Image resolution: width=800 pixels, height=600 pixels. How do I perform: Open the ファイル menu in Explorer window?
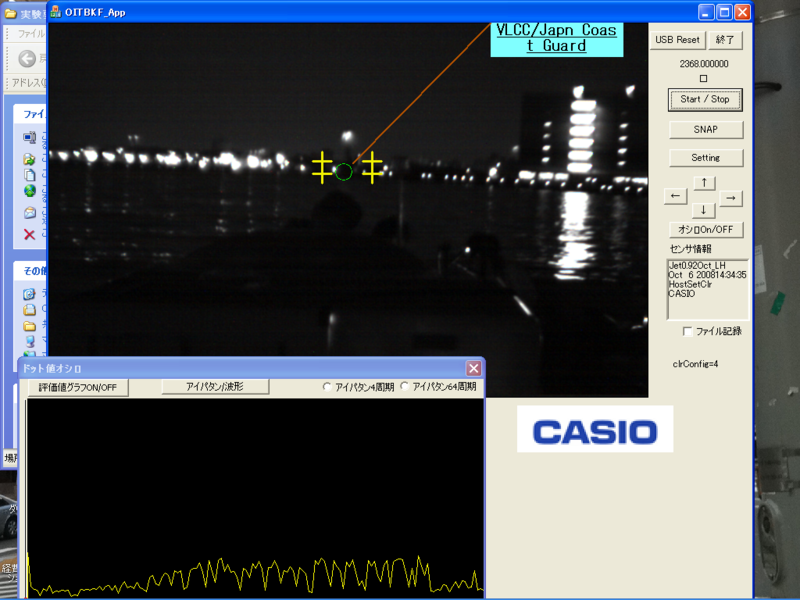click(x=31, y=34)
